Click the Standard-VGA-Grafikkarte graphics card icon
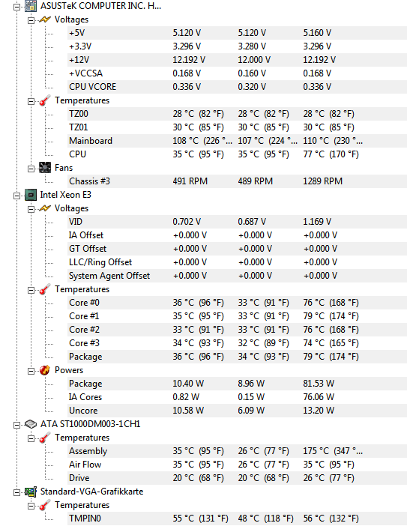Viewport: 407px width, 532px height. click(x=31, y=492)
